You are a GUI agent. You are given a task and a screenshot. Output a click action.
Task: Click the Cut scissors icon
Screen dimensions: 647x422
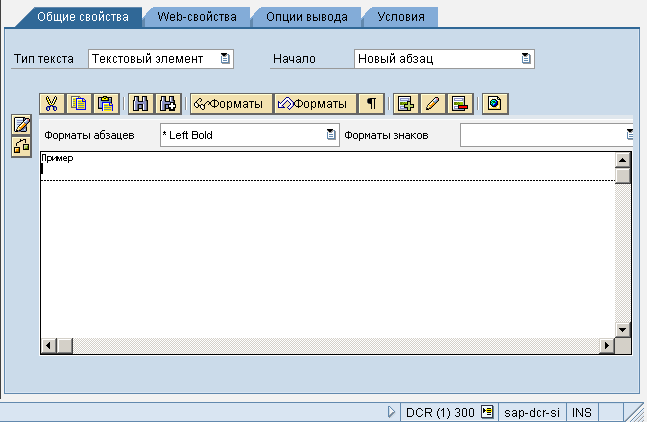[x=52, y=103]
